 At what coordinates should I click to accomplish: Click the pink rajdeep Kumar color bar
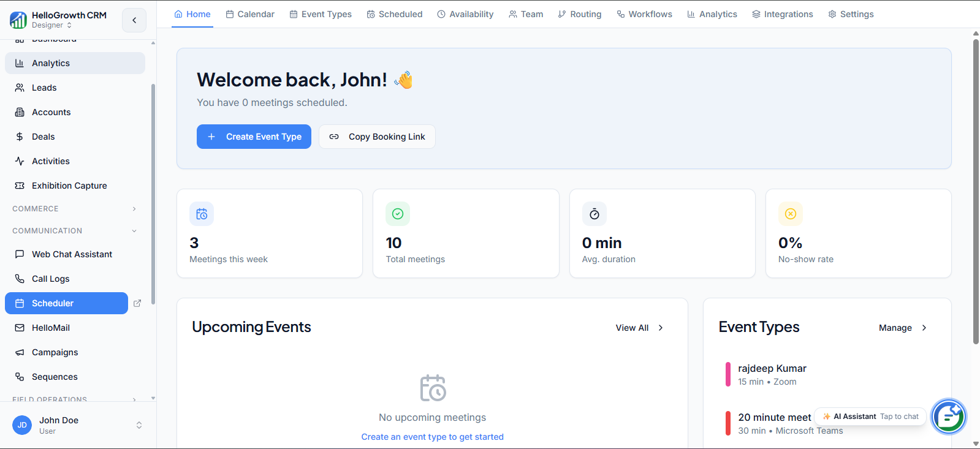(728, 374)
